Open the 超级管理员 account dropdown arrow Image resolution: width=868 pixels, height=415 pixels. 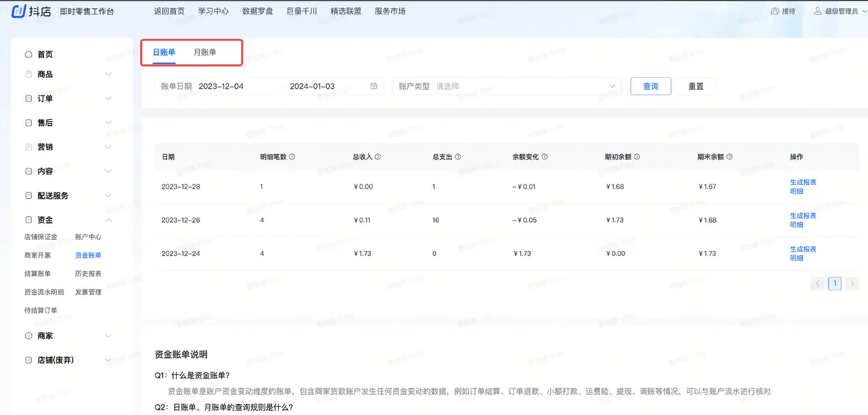click(863, 11)
